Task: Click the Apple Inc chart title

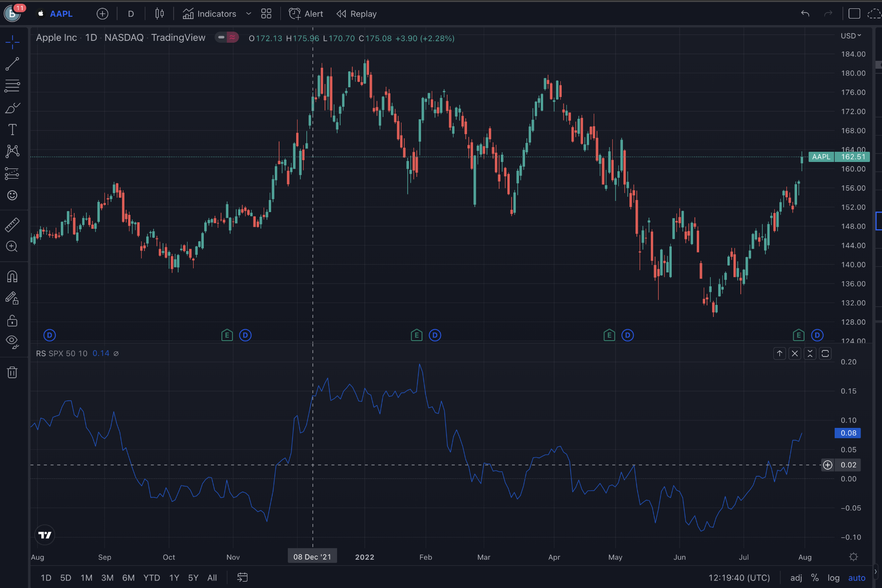Action: (57, 38)
